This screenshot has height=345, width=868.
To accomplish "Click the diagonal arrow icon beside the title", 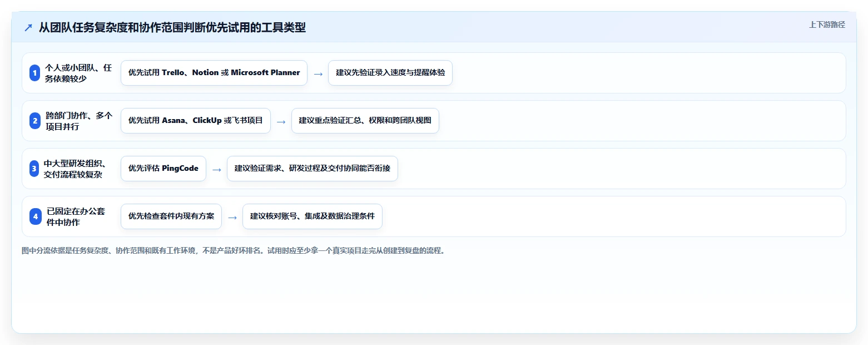I will pyautogui.click(x=28, y=27).
